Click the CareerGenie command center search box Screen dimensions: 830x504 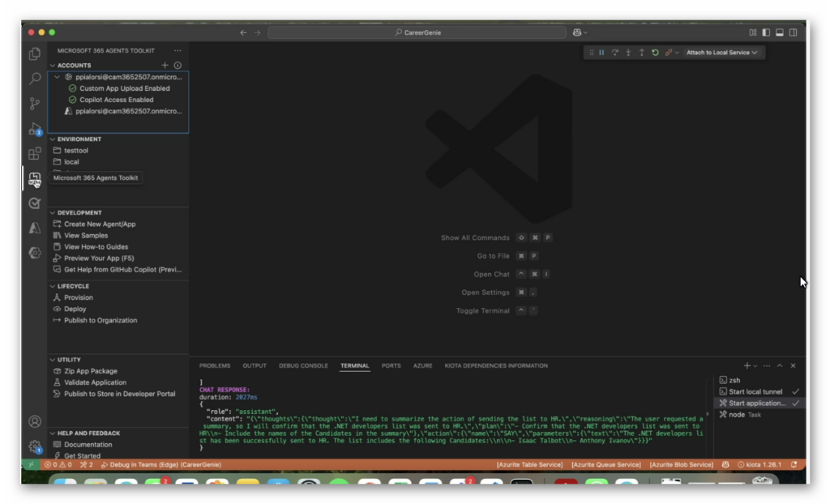point(417,33)
